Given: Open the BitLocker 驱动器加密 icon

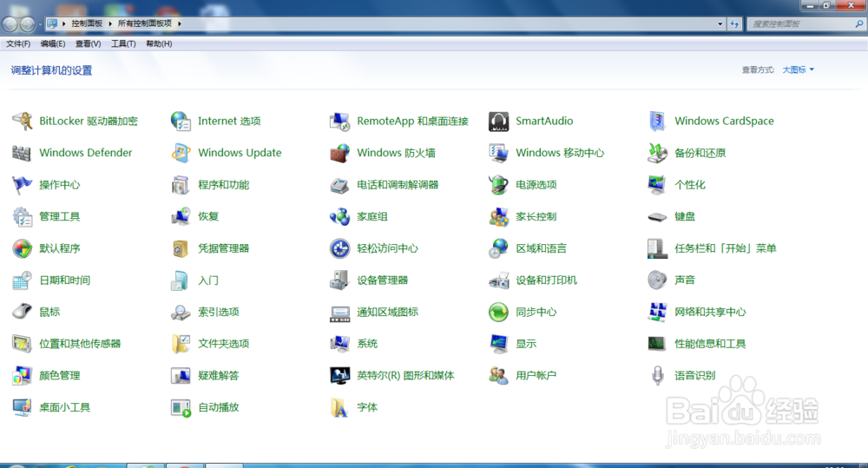Looking at the screenshot, I should point(23,121).
